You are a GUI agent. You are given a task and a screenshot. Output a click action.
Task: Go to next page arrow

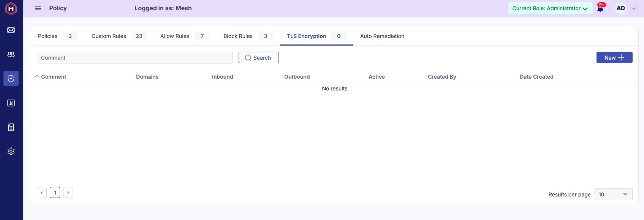68,193
